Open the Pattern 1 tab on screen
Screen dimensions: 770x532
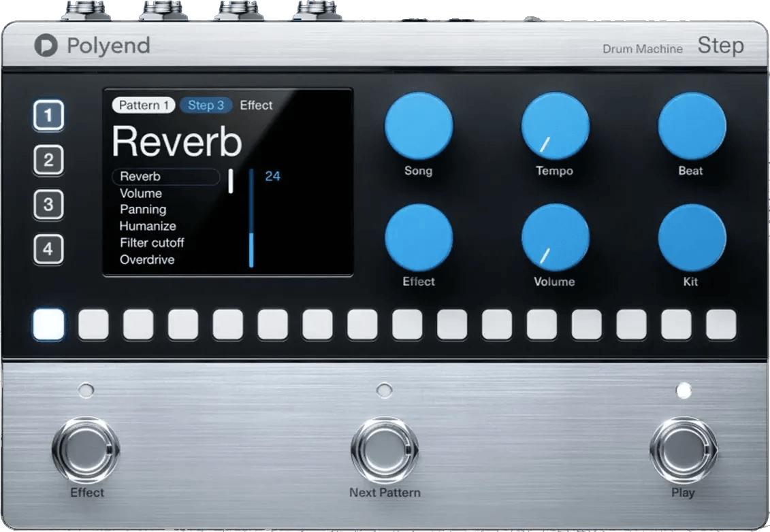coord(144,105)
